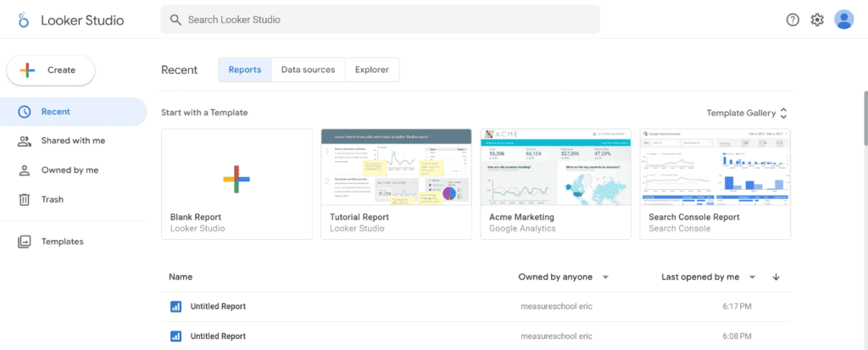Open Trash in the sidebar
This screenshot has height=350, width=868.
click(x=73, y=199)
